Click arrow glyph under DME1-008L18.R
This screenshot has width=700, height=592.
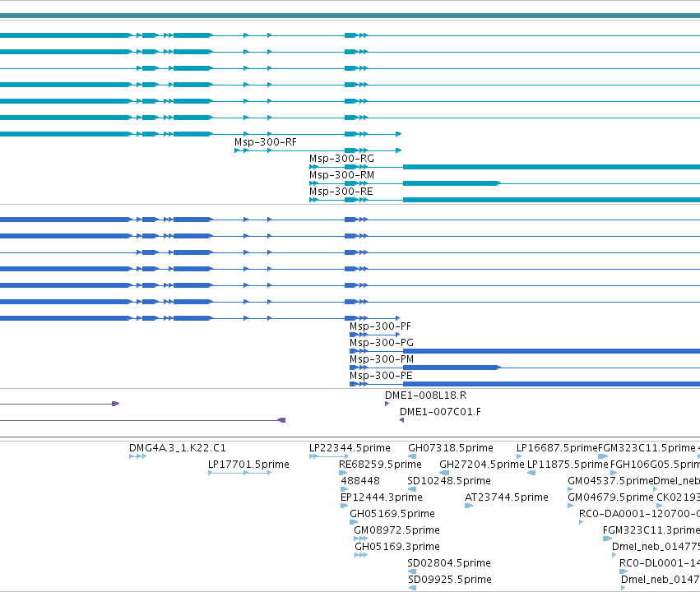(x=387, y=404)
